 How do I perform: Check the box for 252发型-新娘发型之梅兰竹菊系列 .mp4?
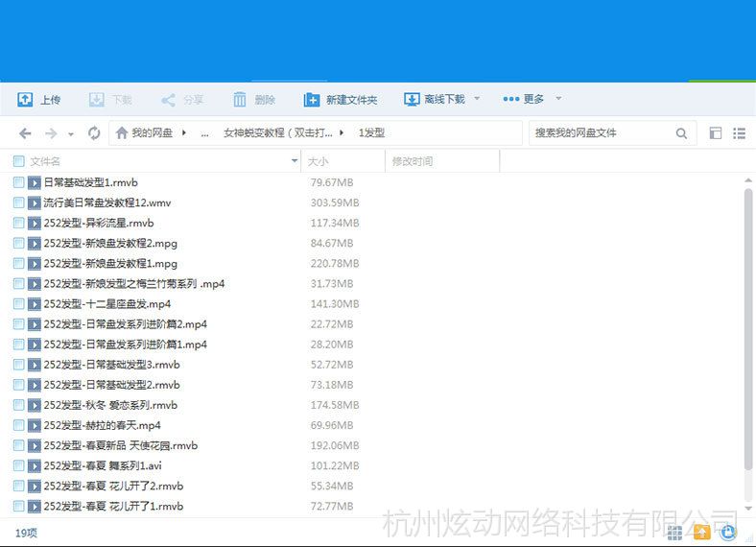click(x=19, y=284)
